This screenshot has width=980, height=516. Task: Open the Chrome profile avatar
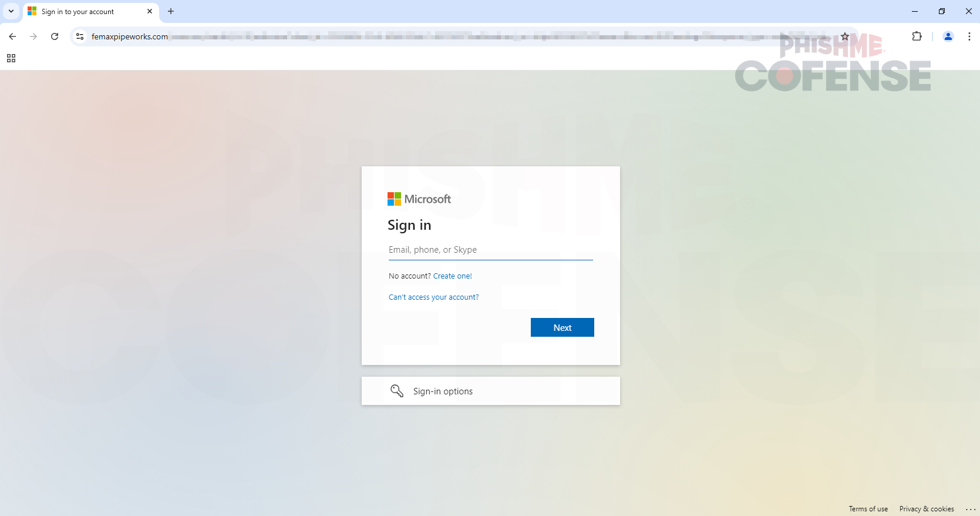pyautogui.click(x=948, y=36)
